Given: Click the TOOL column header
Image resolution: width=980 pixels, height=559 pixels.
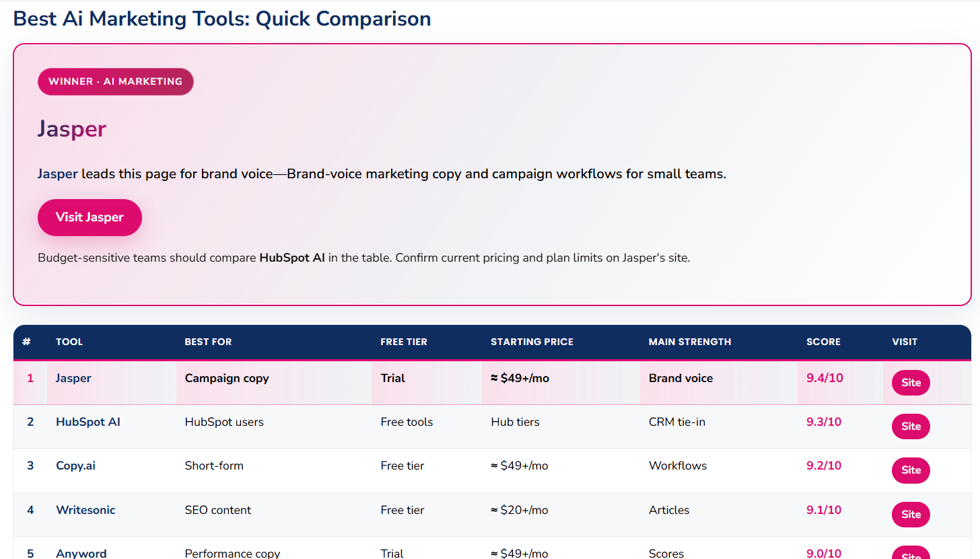Looking at the screenshot, I should tap(69, 342).
